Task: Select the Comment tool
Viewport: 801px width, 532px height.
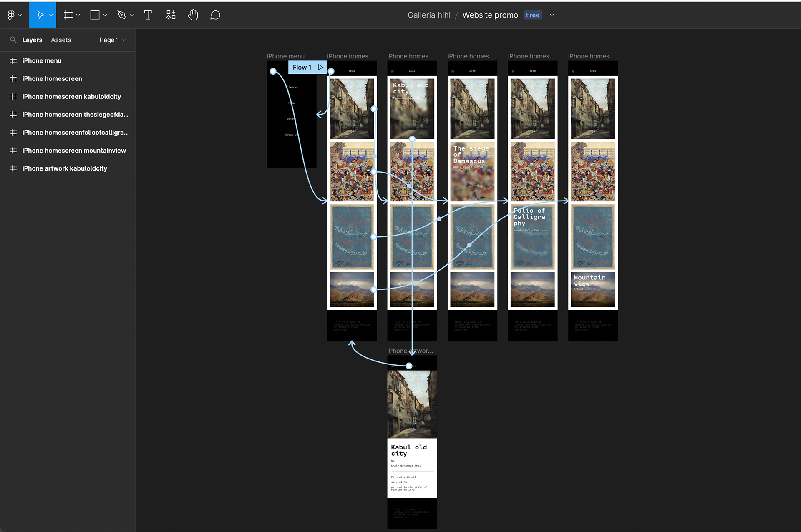Action: click(215, 15)
